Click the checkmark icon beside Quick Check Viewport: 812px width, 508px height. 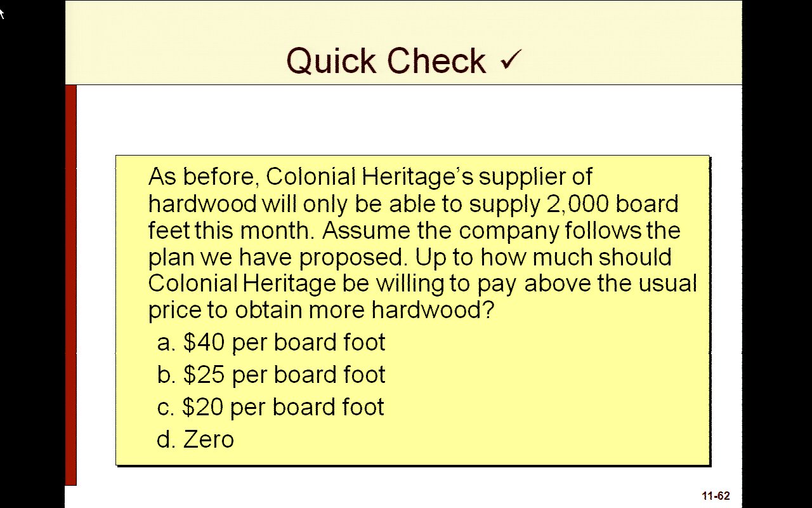[x=510, y=60]
